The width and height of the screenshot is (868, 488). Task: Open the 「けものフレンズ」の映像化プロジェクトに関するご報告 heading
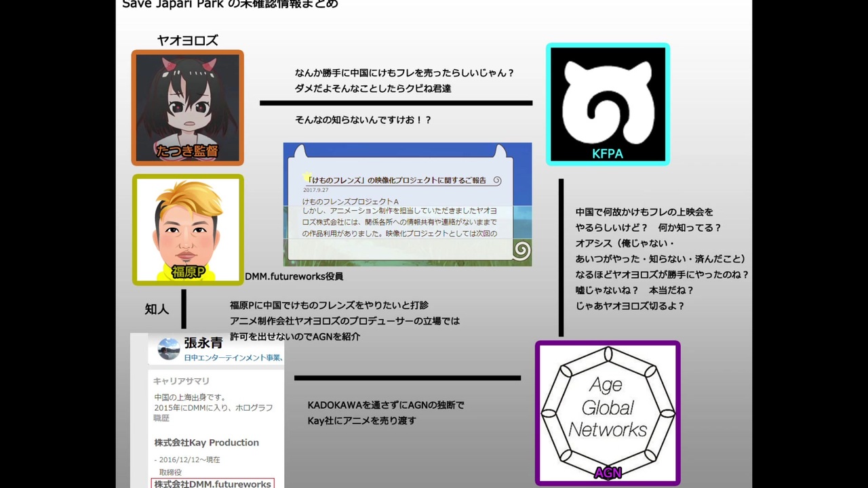click(396, 180)
